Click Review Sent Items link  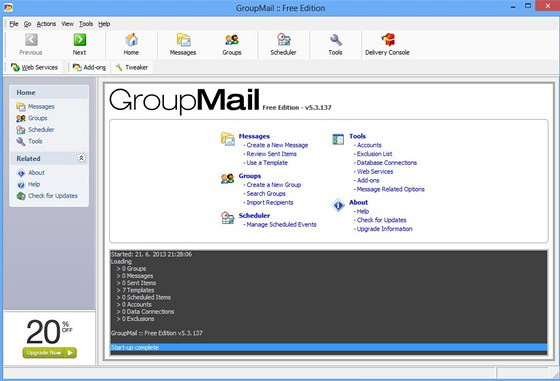(x=271, y=154)
